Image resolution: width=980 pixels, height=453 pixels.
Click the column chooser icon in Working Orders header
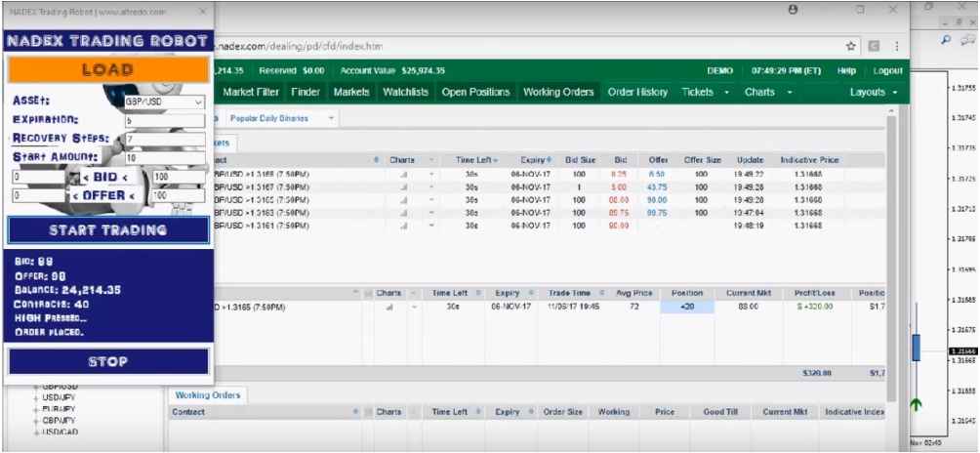coord(367,412)
